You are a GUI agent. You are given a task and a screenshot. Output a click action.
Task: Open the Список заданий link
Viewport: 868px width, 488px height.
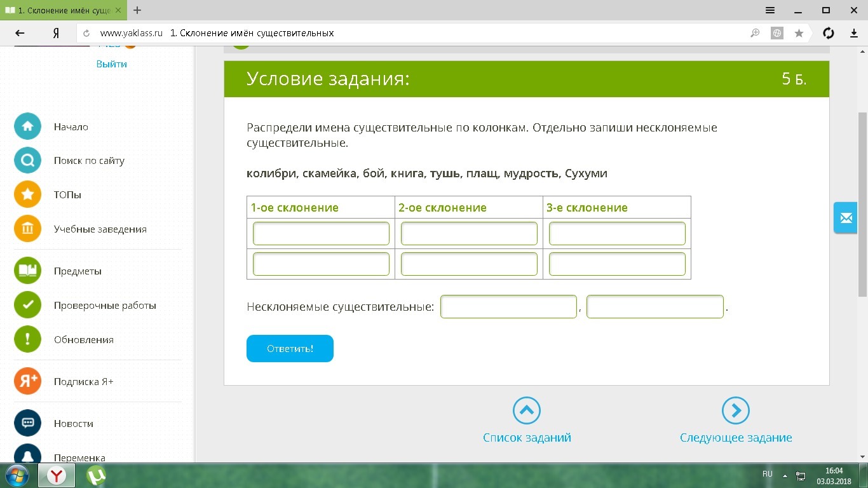click(527, 438)
